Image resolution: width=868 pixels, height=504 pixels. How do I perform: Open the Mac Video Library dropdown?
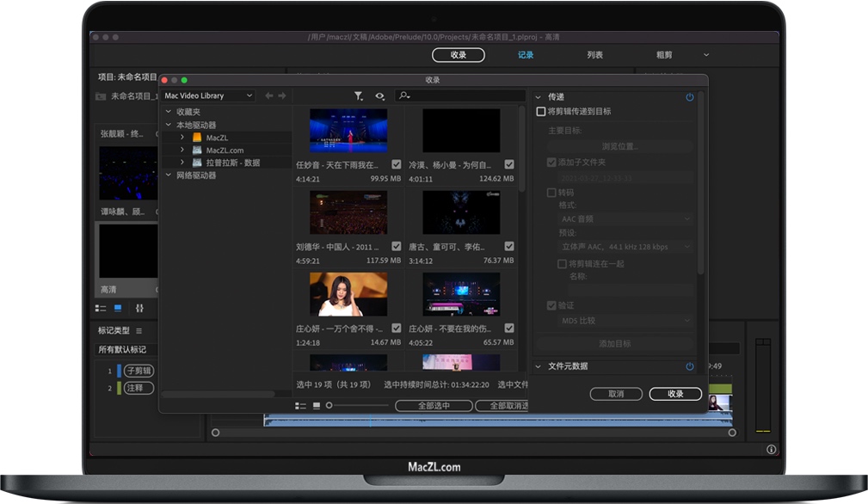click(x=207, y=95)
